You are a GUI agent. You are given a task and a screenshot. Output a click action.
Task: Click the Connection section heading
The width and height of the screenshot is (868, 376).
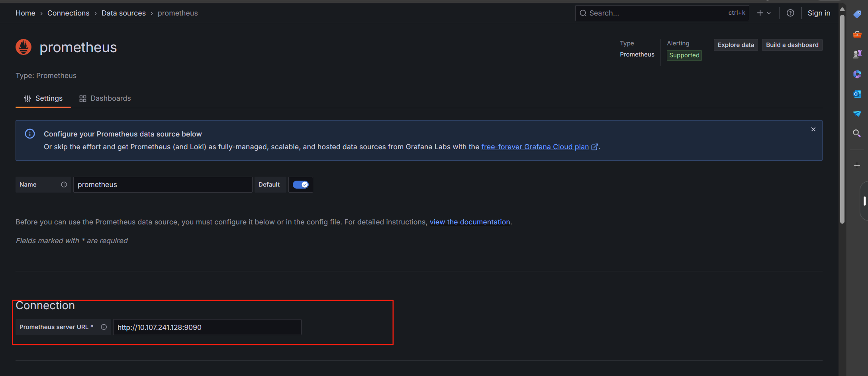(x=45, y=306)
